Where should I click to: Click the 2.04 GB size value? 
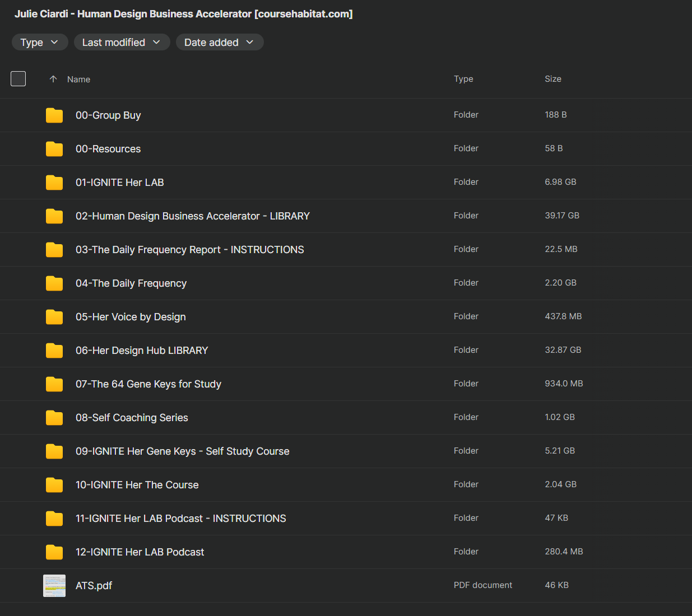560,484
